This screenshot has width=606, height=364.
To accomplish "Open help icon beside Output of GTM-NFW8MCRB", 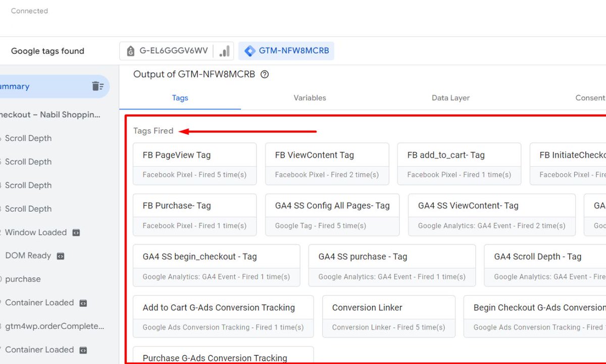I will pyautogui.click(x=265, y=75).
